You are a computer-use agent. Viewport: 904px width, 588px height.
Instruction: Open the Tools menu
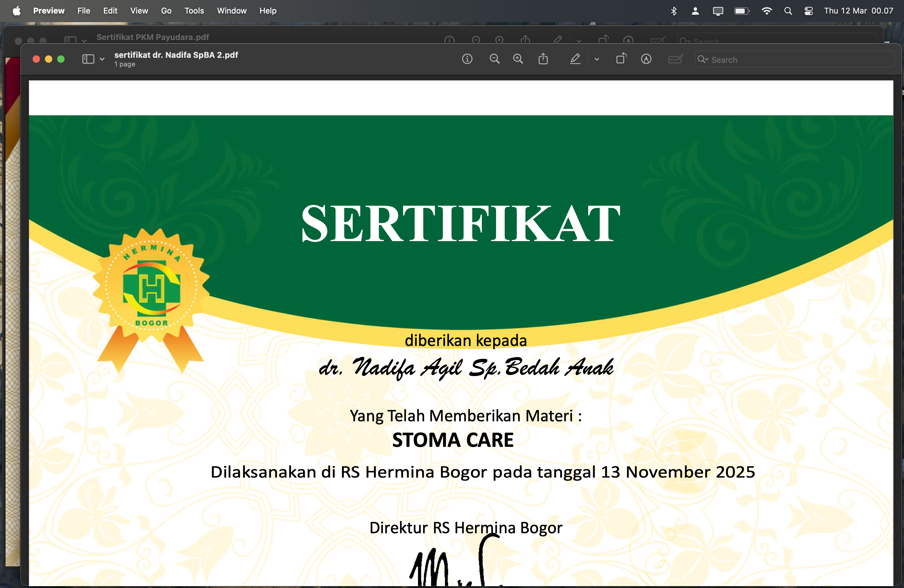(x=194, y=11)
